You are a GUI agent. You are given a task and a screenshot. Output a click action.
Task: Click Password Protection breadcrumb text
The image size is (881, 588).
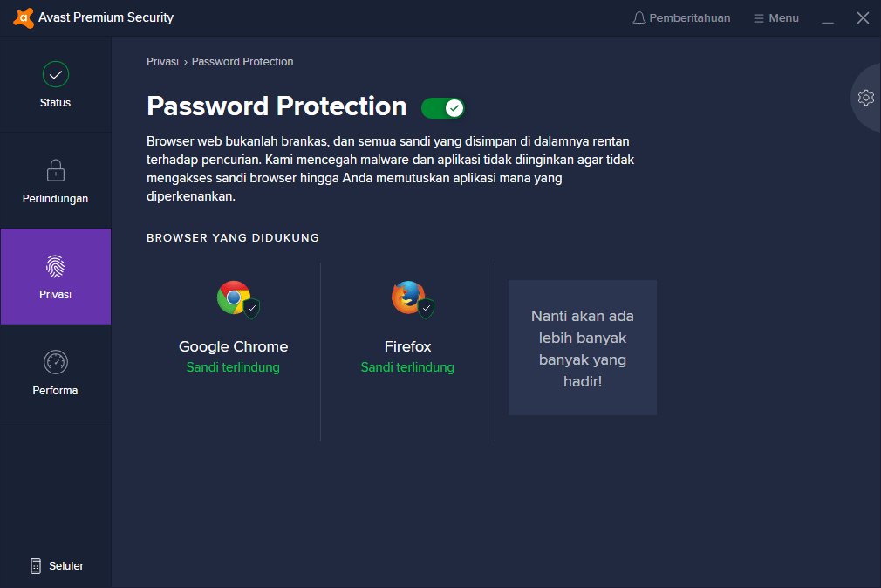click(x=242, y=62)
